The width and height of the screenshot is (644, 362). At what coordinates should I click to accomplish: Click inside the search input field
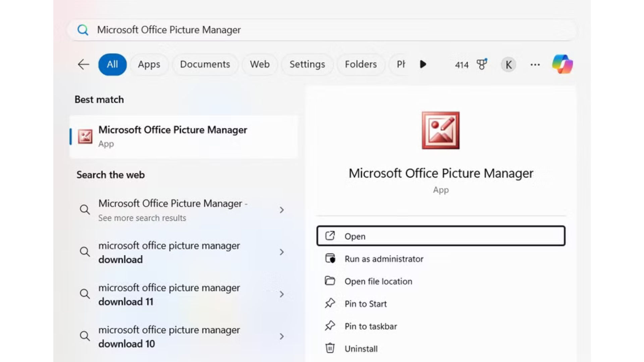pyautogui.click(x=235, y=30)
